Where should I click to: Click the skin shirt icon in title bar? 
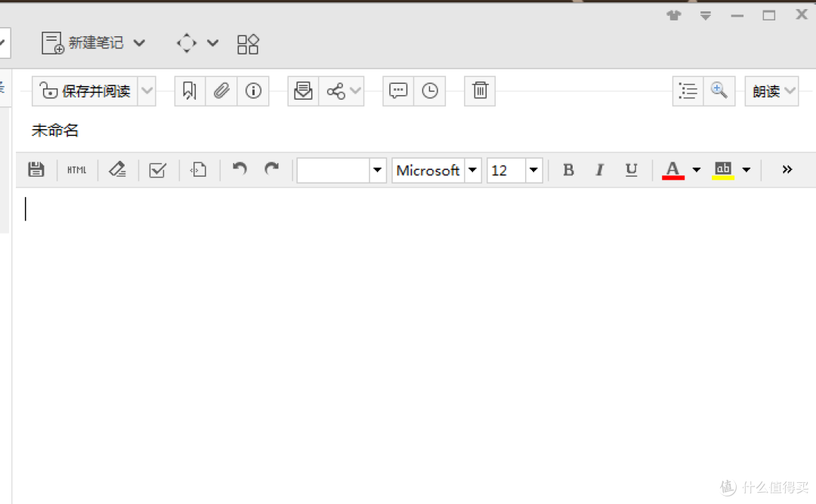[674, 15]
